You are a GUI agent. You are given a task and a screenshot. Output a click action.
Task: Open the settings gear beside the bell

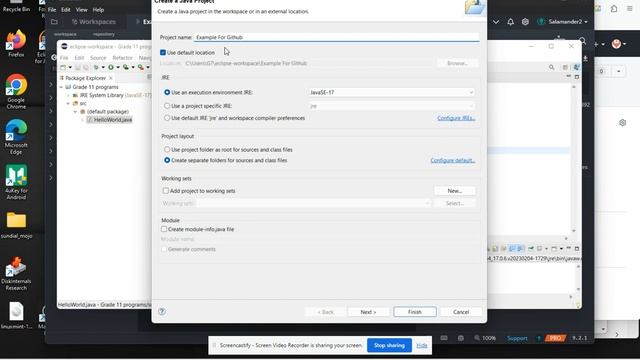pyautogui.click(x=525, y=22)
